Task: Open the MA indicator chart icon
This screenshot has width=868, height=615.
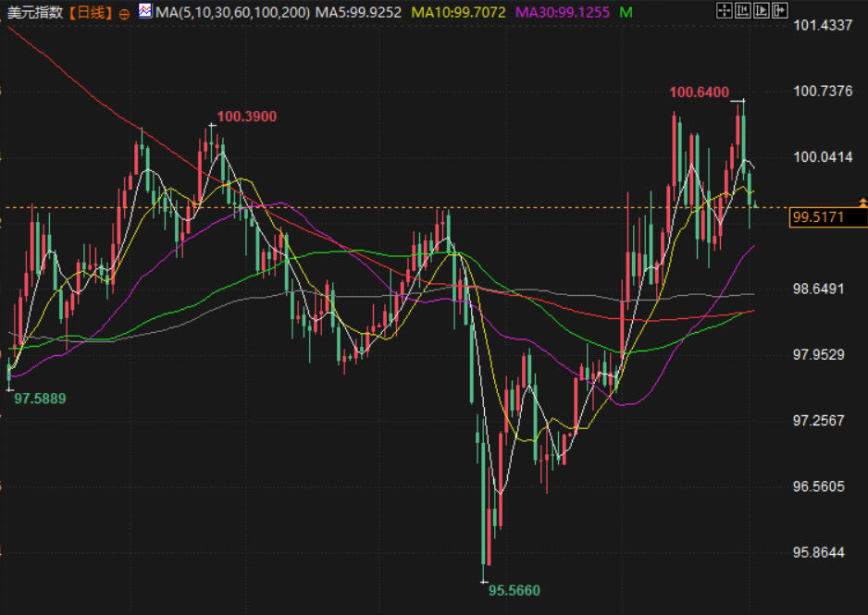Action: pyautogui.click(x=145, y=10)
